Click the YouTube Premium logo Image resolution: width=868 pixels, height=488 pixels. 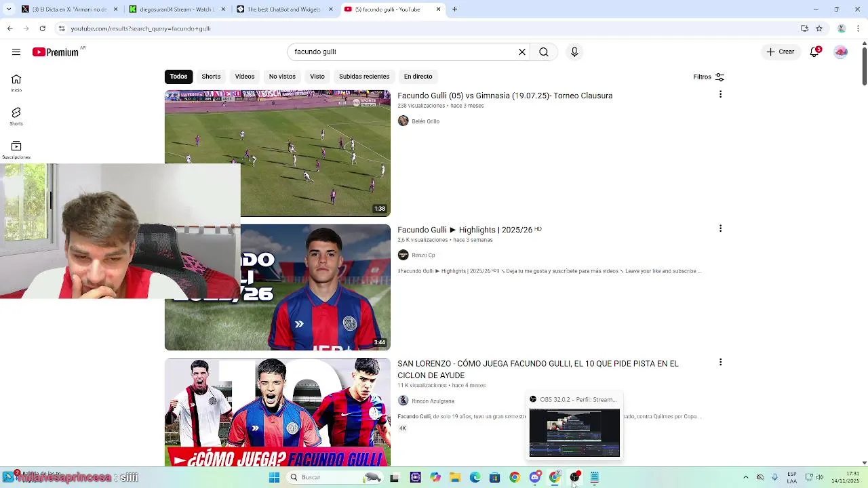click(56, 52)
